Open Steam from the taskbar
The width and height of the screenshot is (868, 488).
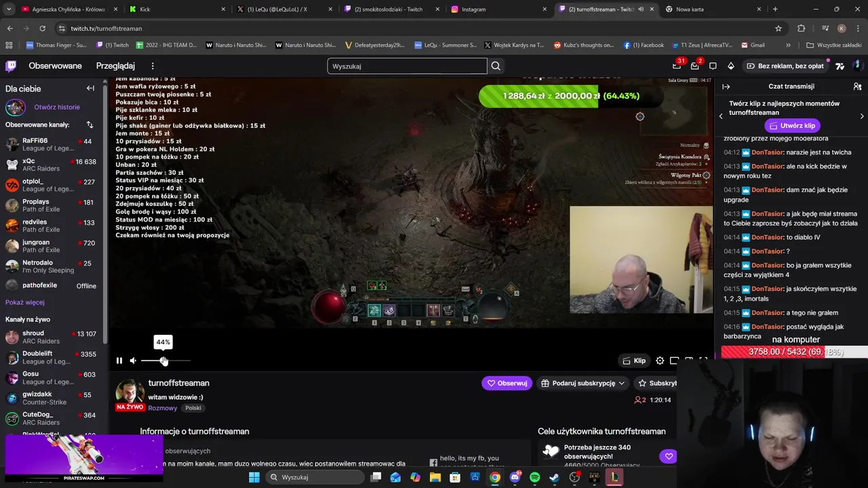click(554, 477)
